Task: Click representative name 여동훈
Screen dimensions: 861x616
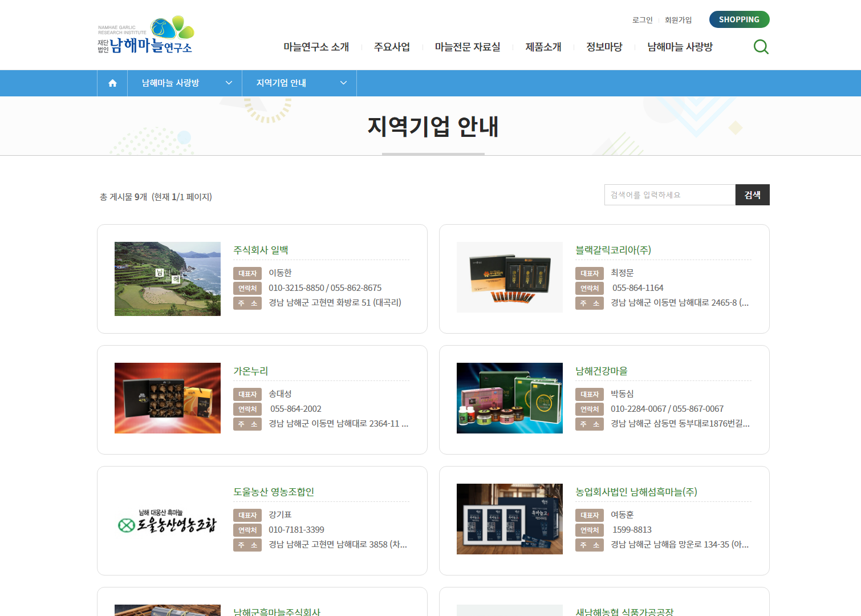Action: point(622,515)
